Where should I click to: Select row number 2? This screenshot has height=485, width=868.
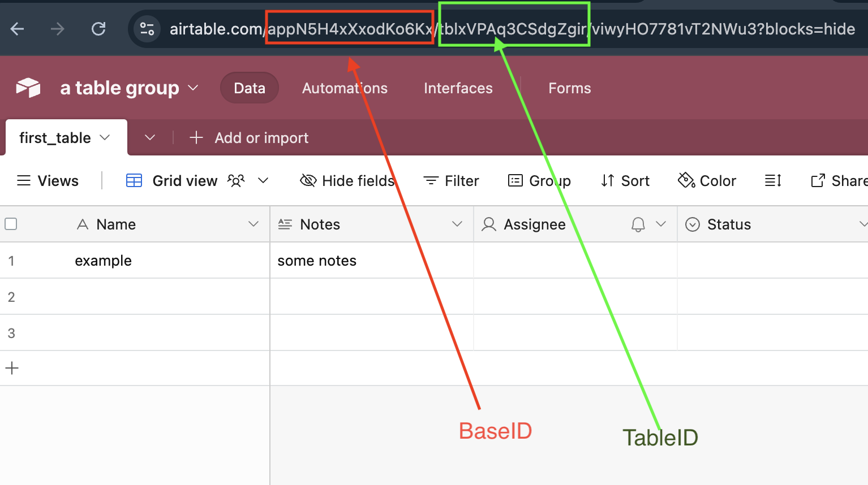11,297
